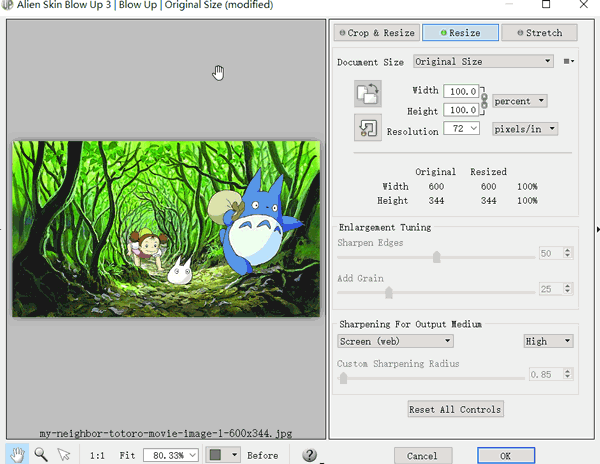Switch to Crop & Resize mode
This screenshot has width=600, height=464.
pyautogui.click(x=377, y=33)
